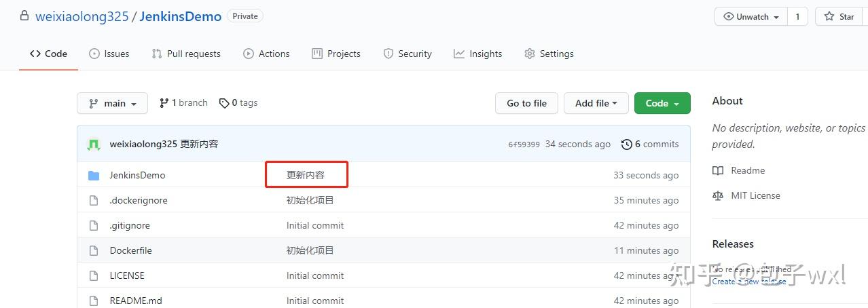Click the README.md file icon

click(94, 301)
